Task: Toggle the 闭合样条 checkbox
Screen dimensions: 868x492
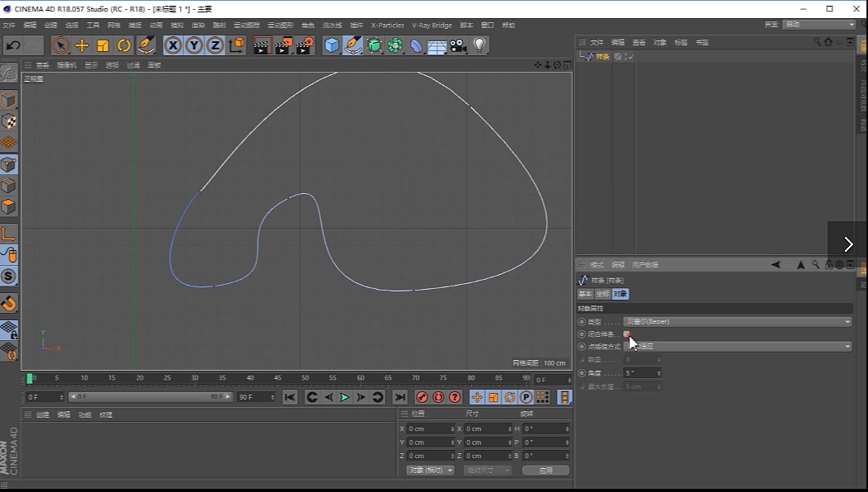Action: pos(627,334)
